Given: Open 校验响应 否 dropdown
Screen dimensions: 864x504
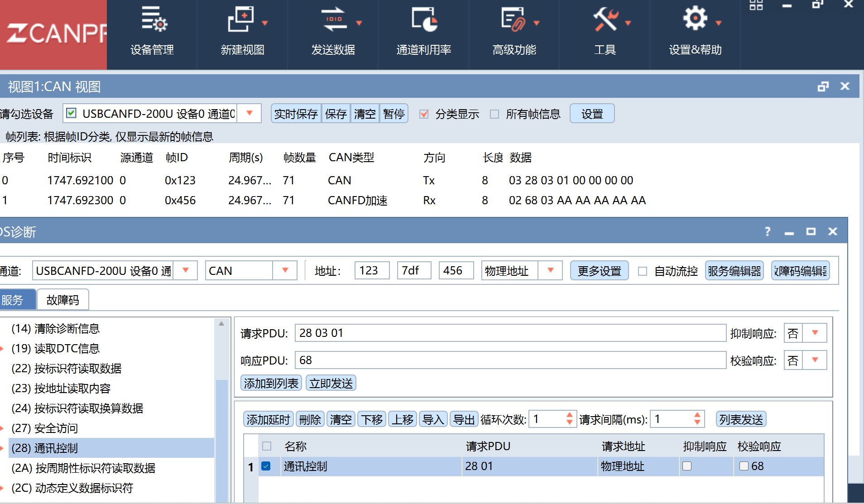Looking at the screenshot, I should point(815,360).
